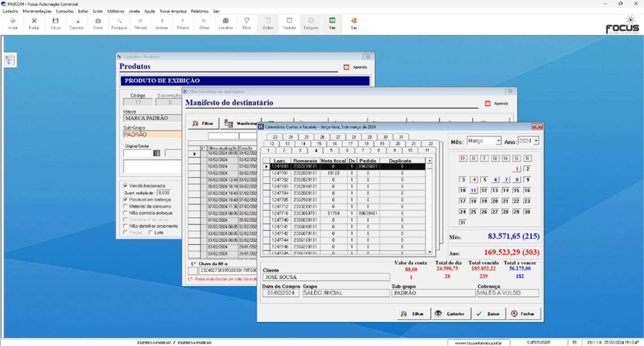Screen dimensions: 644x346
Task: Click Aprenda icon in Produtos window
Action: pyautogui.click(x=347, y=67)
